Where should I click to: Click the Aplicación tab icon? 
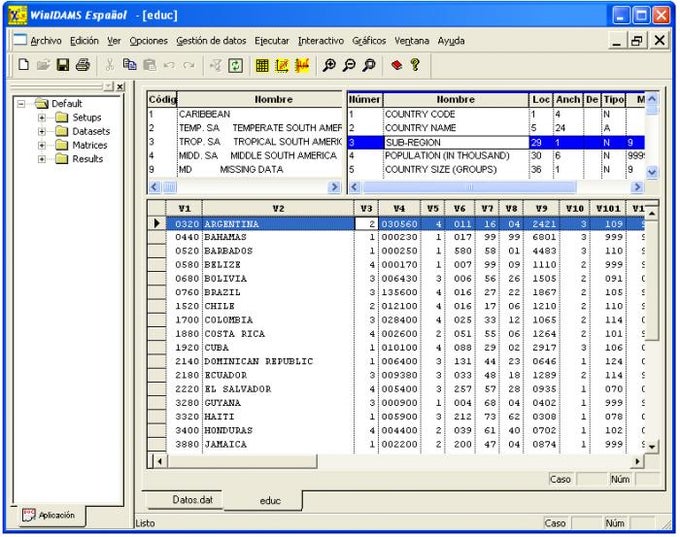tap(29, 515)
